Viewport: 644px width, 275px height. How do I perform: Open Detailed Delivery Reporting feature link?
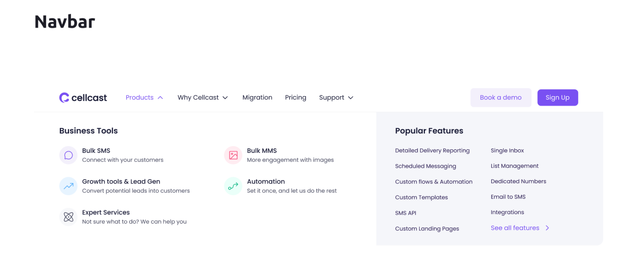click(x=432, y=151)
